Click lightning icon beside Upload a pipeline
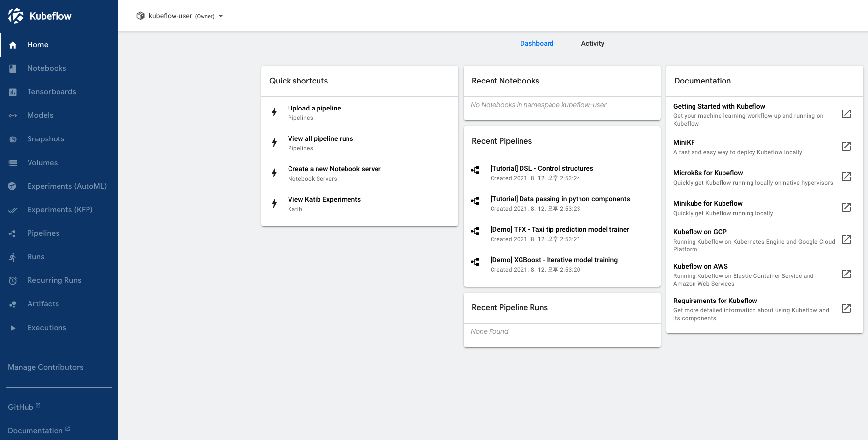 coord(274,112)
